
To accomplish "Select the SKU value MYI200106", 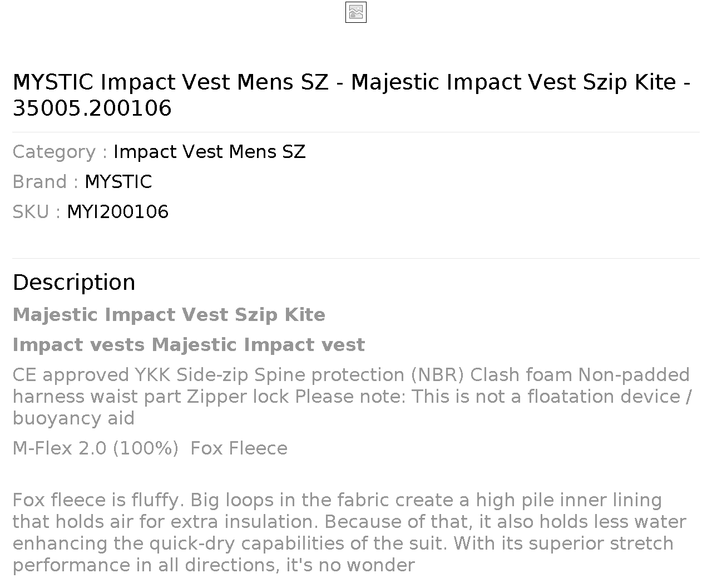I will 117,212.
